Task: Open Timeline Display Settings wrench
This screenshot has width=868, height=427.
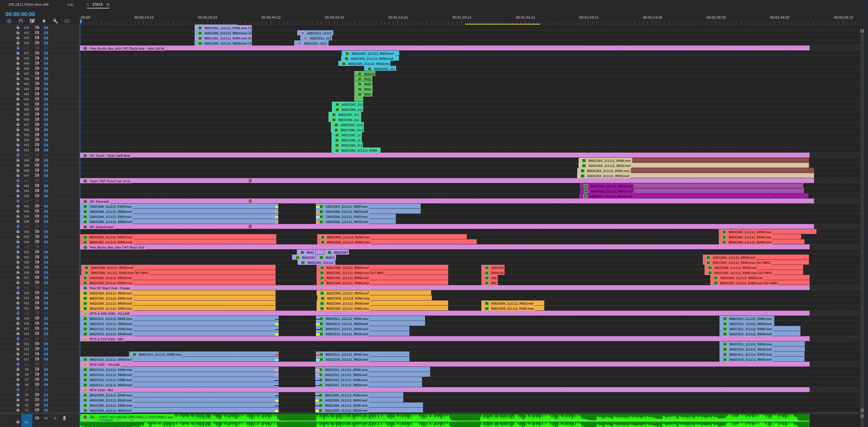Action: [55, 21]
